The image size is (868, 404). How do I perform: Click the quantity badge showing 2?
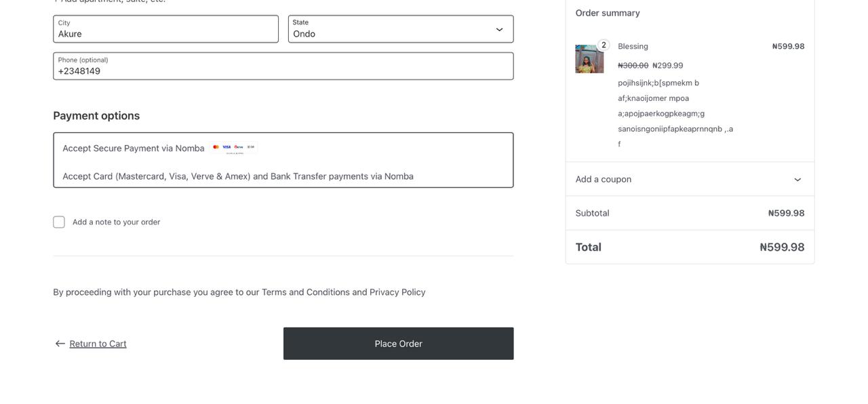click(603, 44)
